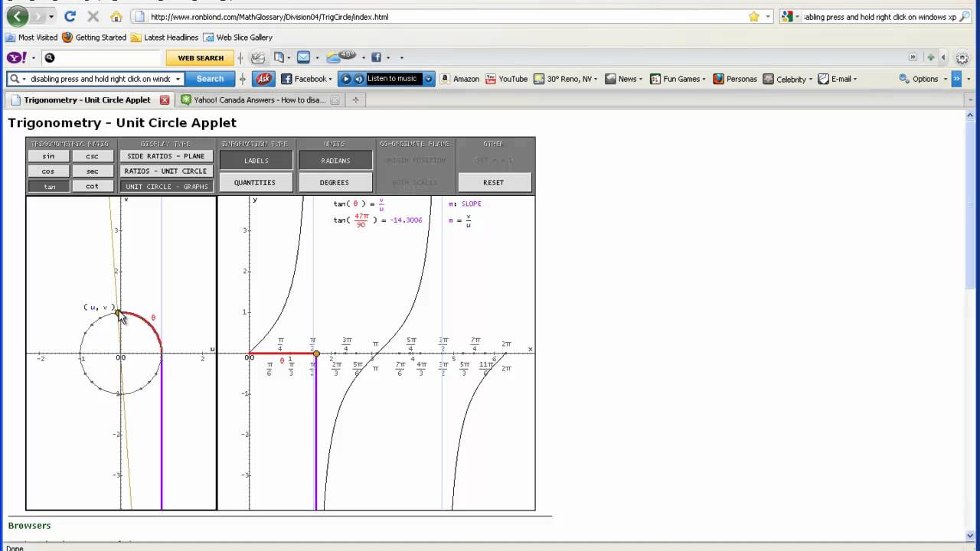Switch to the Yahoo! Canada Answers tab
980x551 pixels.
259,100
